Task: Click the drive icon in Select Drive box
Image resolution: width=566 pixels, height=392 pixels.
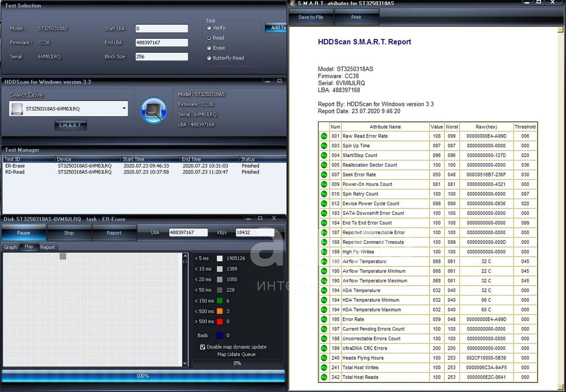Action: tap(17, 109)
